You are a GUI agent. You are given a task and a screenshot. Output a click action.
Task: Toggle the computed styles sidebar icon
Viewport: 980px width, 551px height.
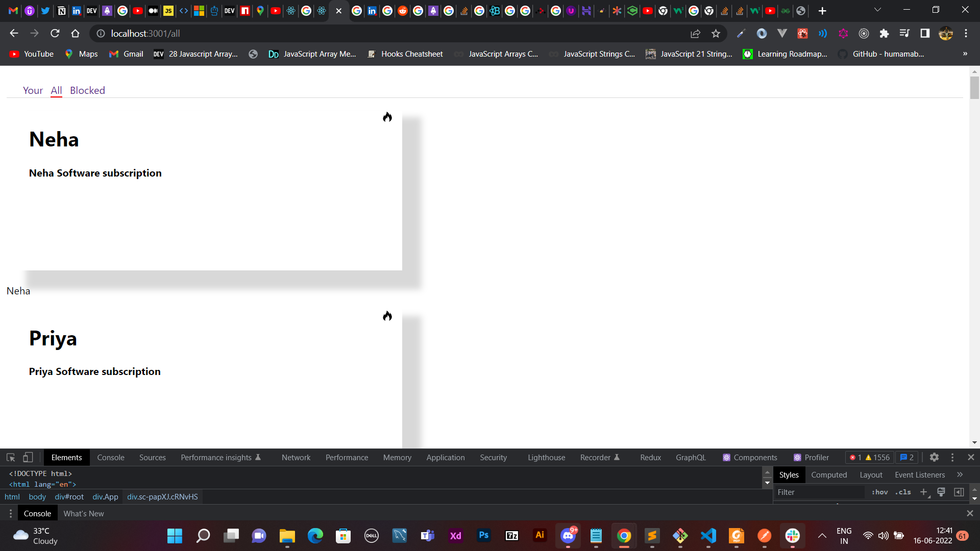coord(959,492)
